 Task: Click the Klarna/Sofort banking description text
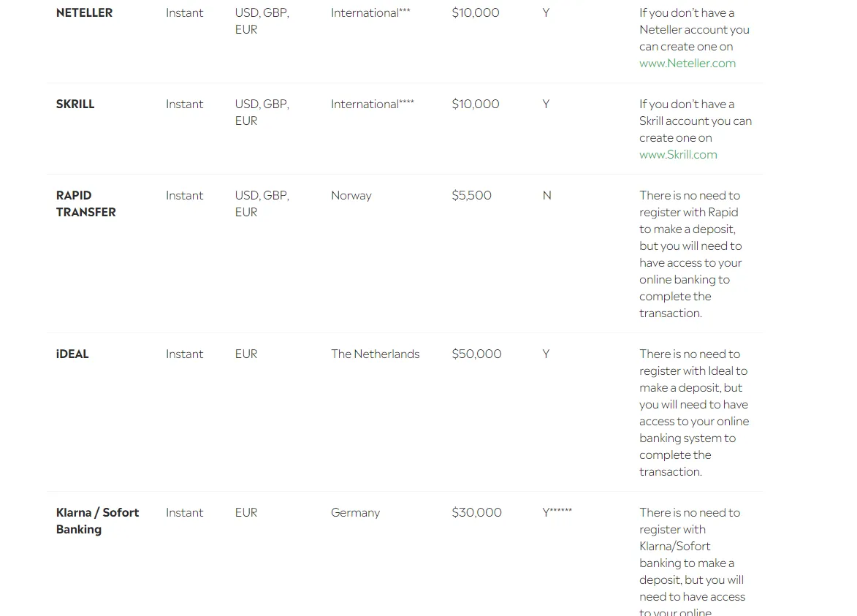click(x=693, y=563)
